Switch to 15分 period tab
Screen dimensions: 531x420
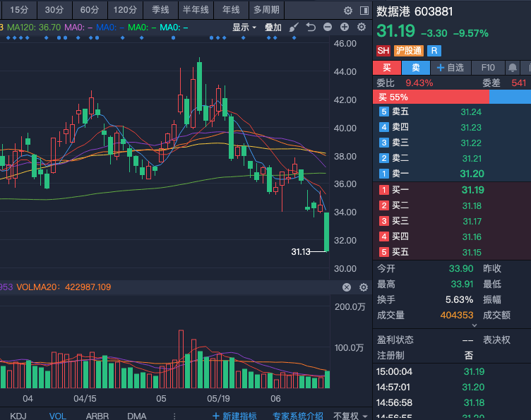click(x=19, y=10)
